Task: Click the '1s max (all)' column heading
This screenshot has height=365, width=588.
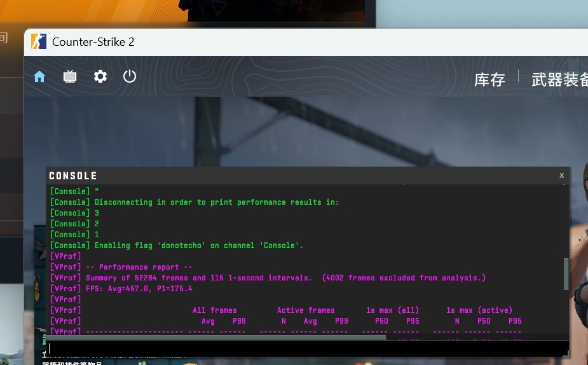Action: [392, 310]
